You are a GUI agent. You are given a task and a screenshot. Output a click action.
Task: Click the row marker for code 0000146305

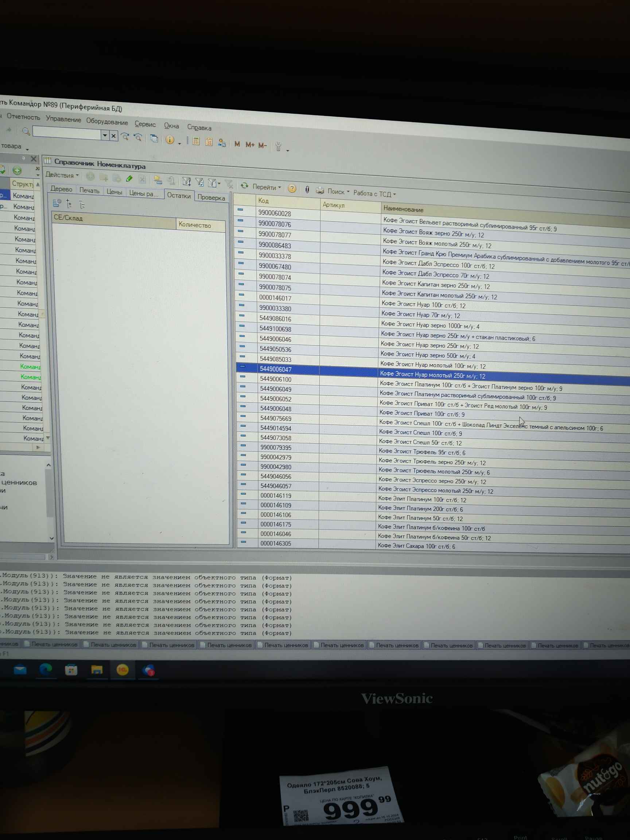pyautogui.click(x=244, y=542)
